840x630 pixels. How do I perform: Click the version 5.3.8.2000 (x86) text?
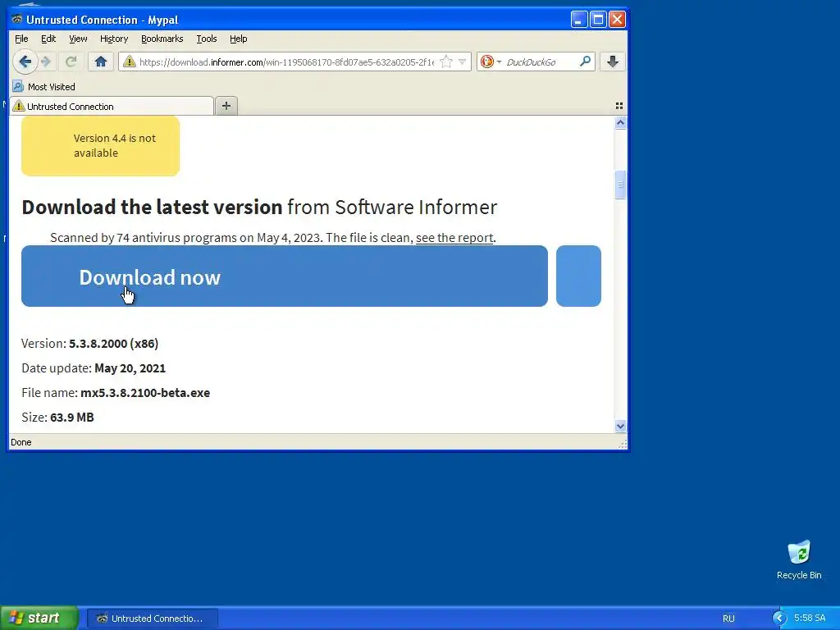coord(113,344)
